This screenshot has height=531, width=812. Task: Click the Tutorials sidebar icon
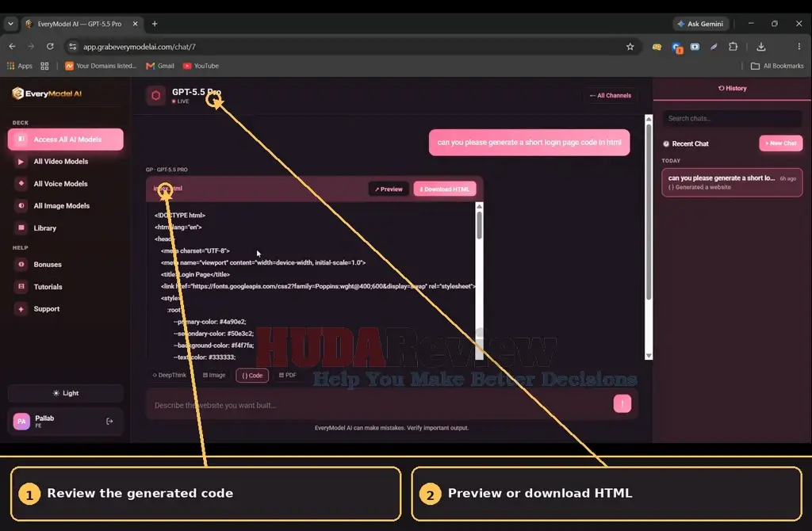(x=21, y=287)
